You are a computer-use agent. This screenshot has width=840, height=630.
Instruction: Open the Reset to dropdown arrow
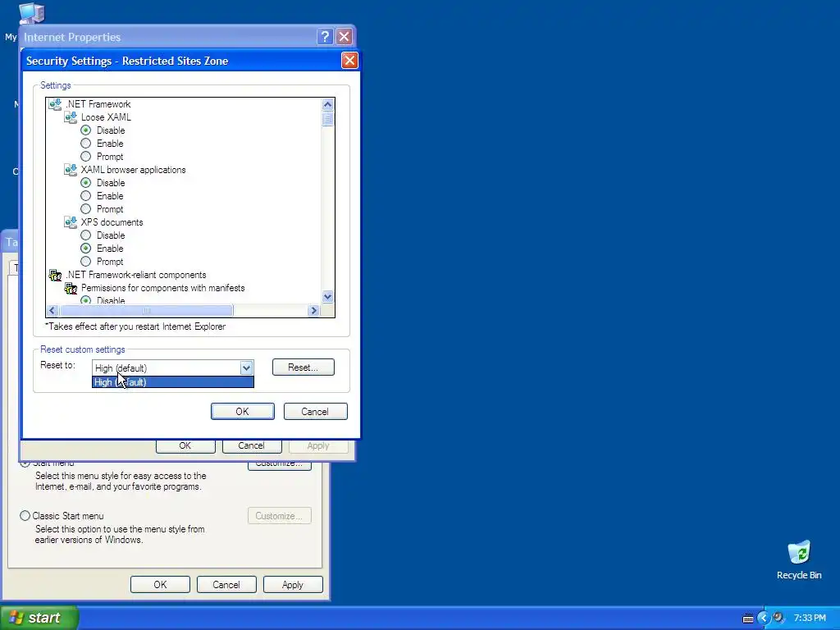pos(246,367)
